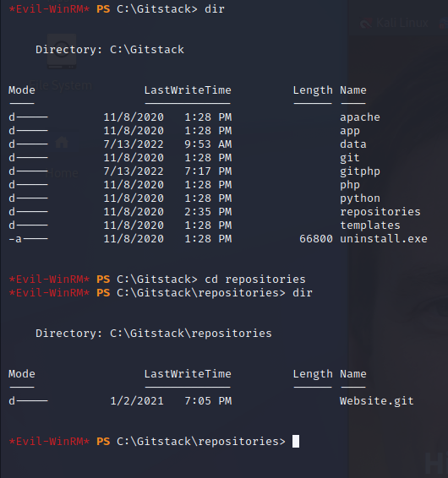This screenshot has height=478, width=448.
Task: Select the 'apache' folder entry
Action: click(360, 117)
